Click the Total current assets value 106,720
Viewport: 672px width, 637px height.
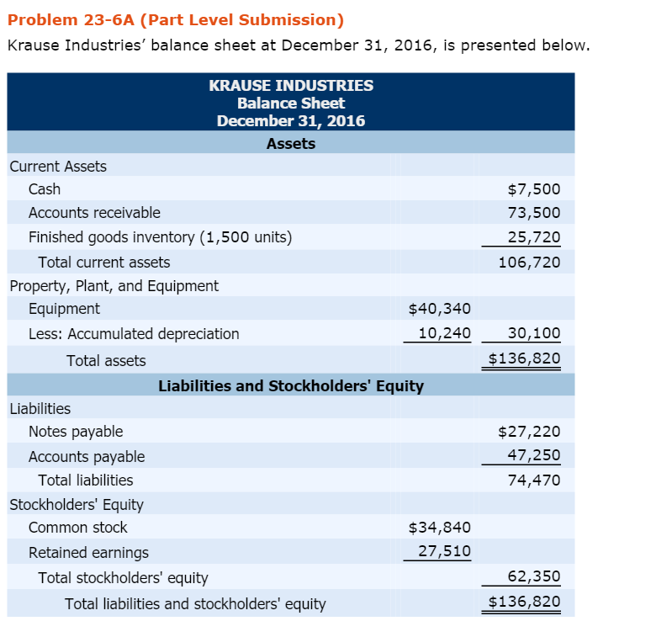[529, 262]
